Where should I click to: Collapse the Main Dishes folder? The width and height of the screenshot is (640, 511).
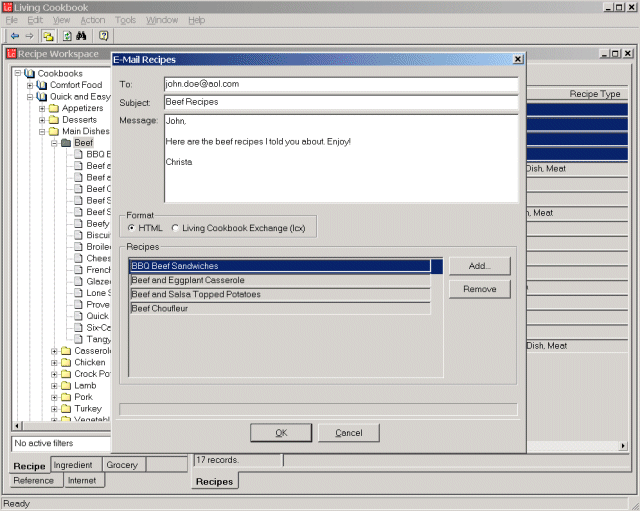42,132
